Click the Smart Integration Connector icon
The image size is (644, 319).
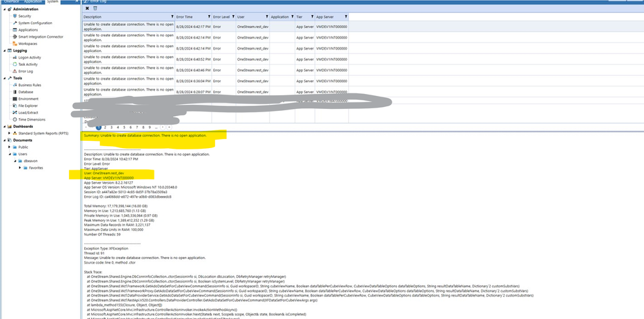[x=15, y=37]
